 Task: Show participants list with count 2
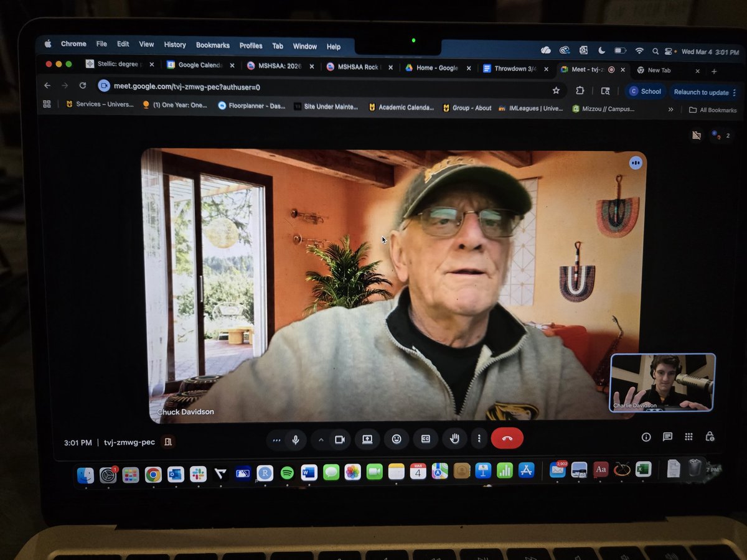pos(721,135)
